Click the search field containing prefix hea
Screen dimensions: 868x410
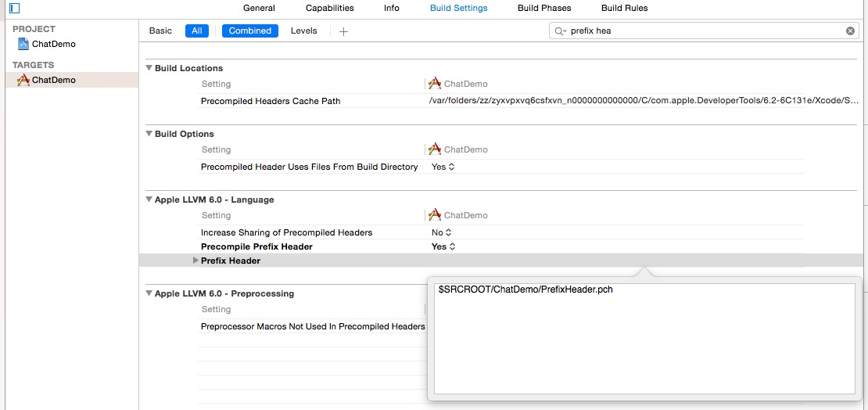(705, 31)
